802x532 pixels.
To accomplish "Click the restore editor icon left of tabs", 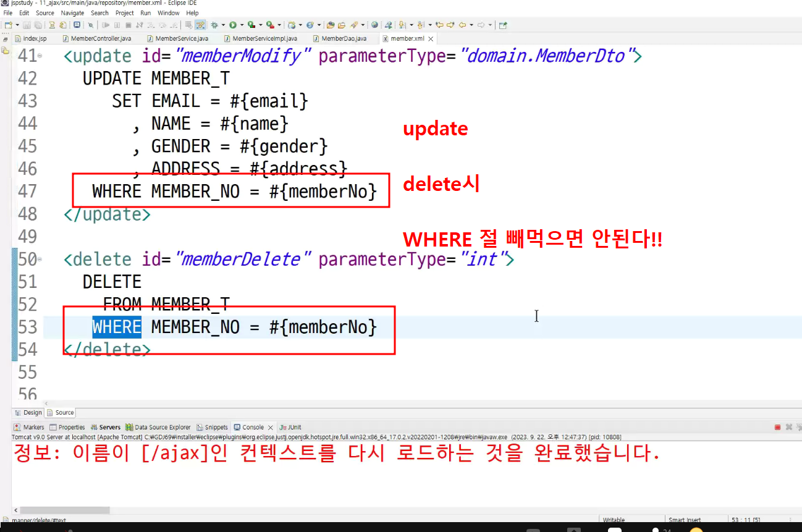I will [x=6, y=38].
